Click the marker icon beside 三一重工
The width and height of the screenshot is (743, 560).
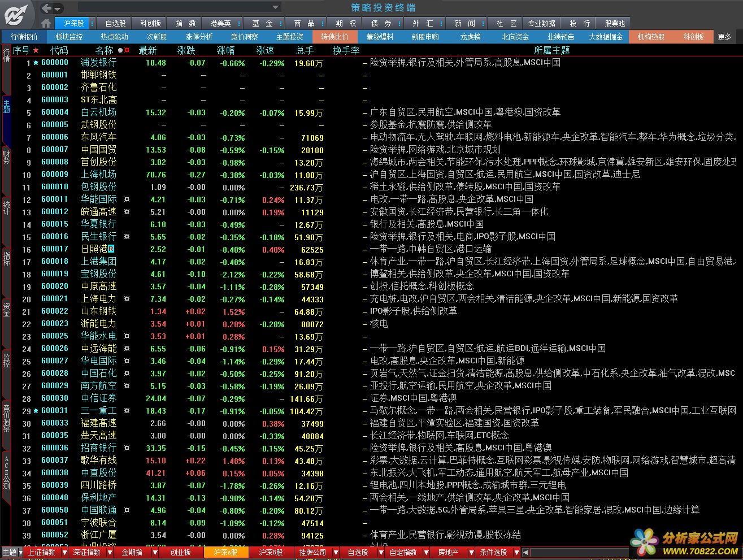pyautogui.click(x=127, y=411)
